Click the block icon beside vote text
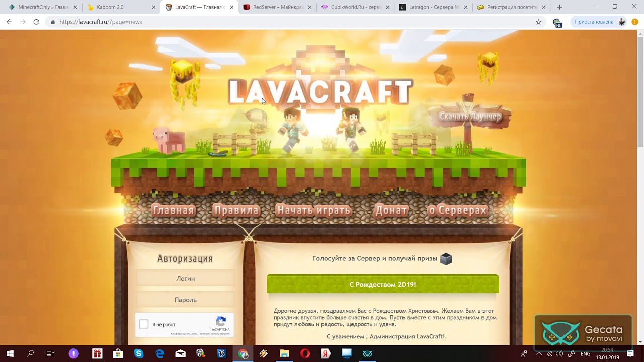The image size is (644, 362). click(446, 259)
